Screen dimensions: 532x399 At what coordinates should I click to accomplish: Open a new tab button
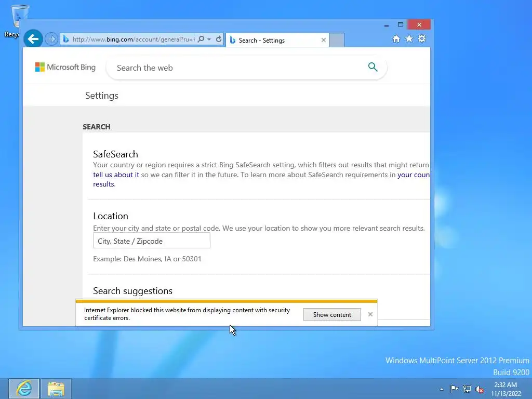[337, 40]
